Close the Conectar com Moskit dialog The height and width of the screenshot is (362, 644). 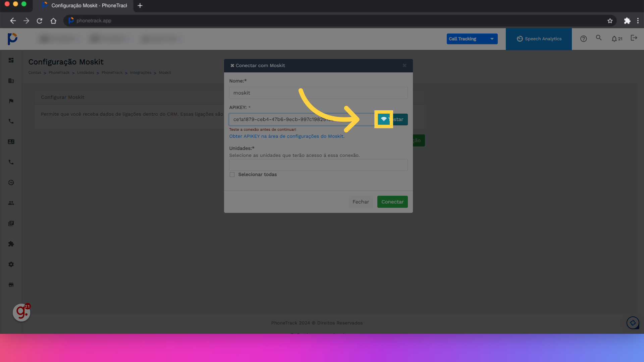coord(405,65)
